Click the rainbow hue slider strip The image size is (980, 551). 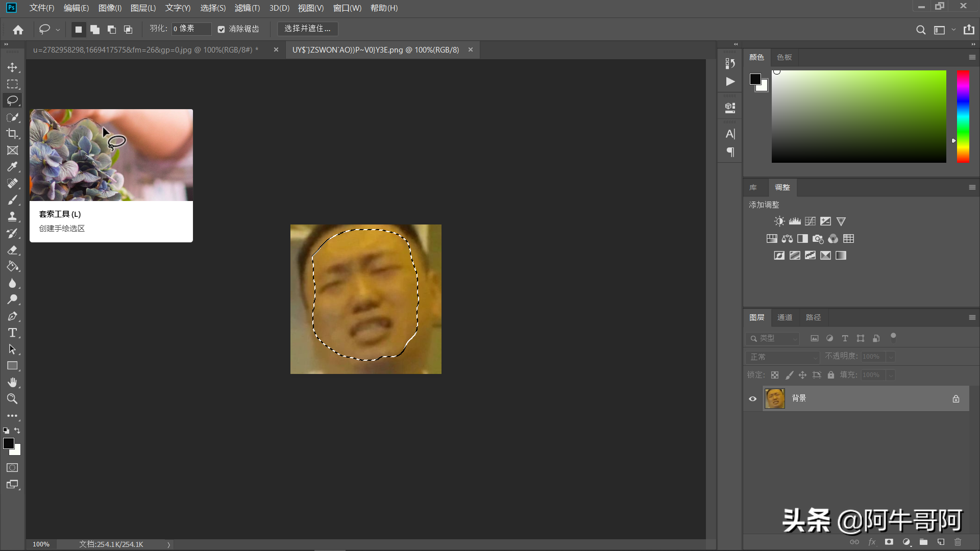tap(963, 117)
